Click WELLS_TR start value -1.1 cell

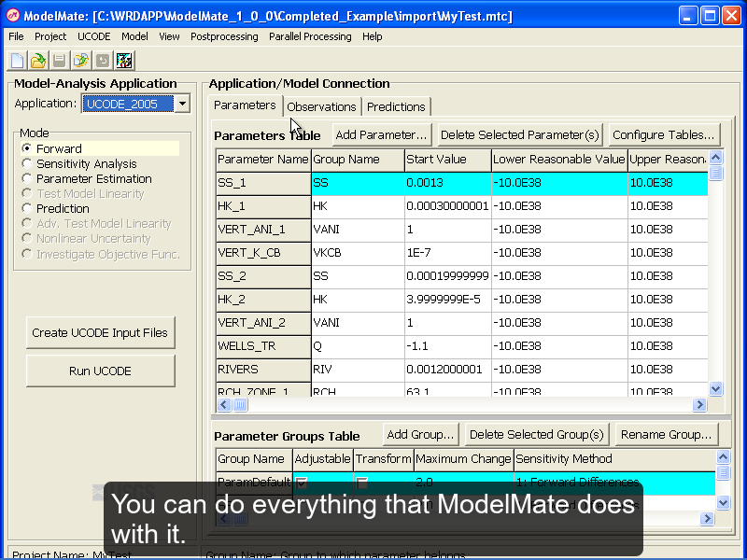(448, 346)
